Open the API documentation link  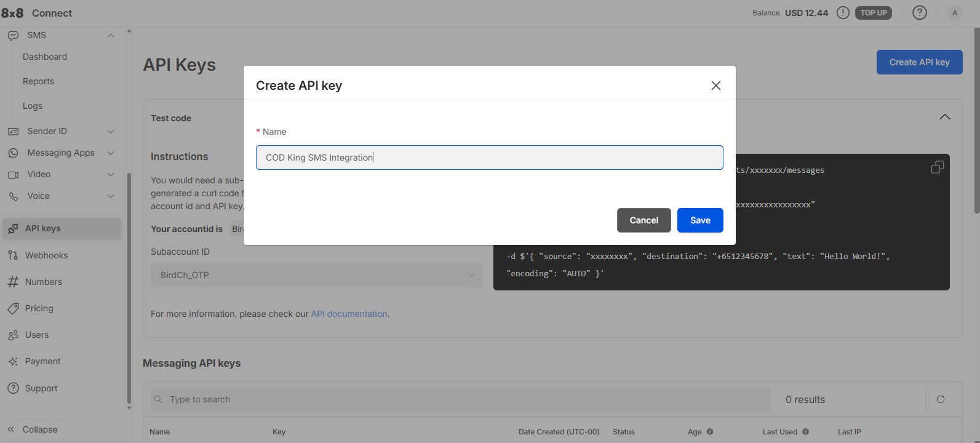click(349, 314)
